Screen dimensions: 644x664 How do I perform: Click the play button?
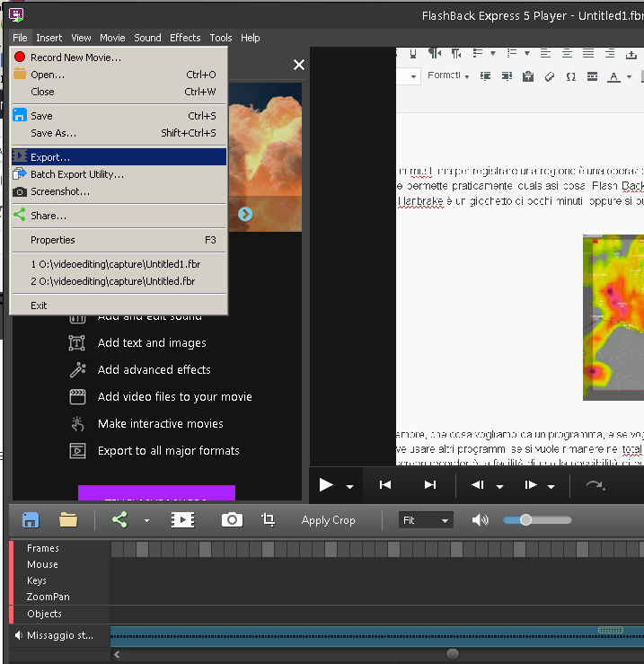coord(326,485)
